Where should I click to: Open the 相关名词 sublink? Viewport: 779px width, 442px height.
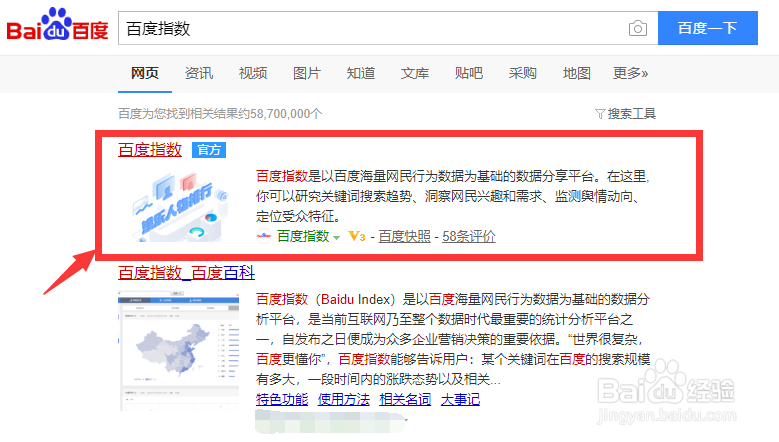click(x=405, y=399)
